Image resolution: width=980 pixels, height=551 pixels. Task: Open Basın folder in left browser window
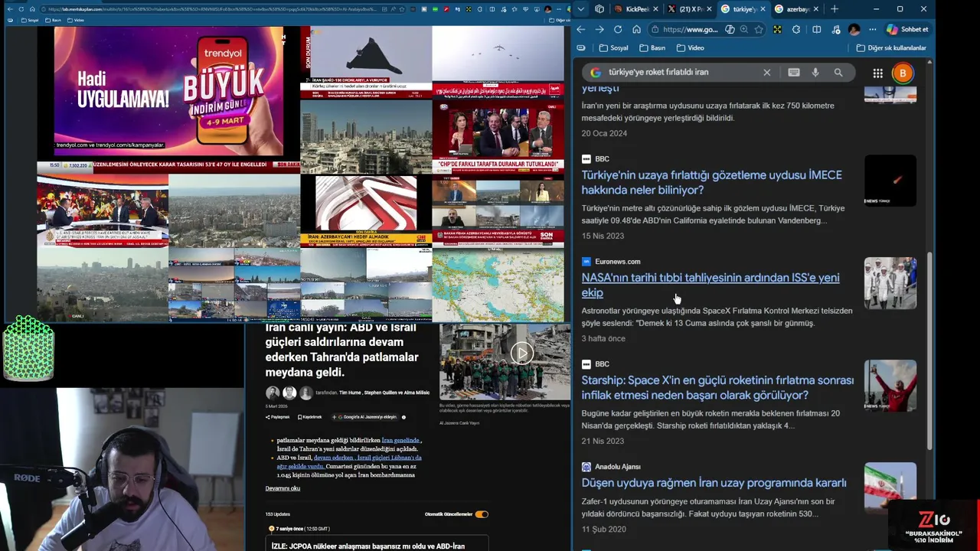pos(54,20)
